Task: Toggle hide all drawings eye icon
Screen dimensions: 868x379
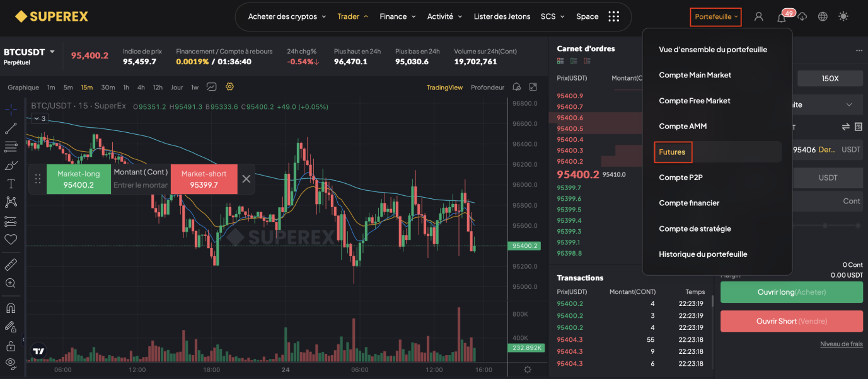Action: click(x=11, y=363)
